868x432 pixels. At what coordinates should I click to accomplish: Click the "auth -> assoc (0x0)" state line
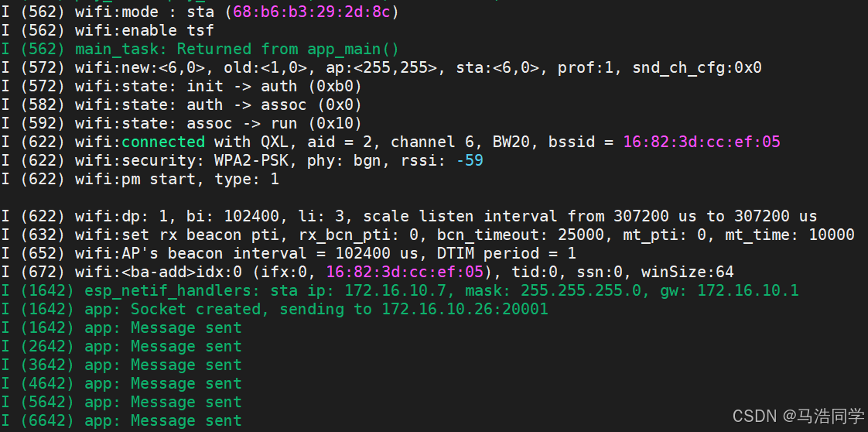click(181, 105)
